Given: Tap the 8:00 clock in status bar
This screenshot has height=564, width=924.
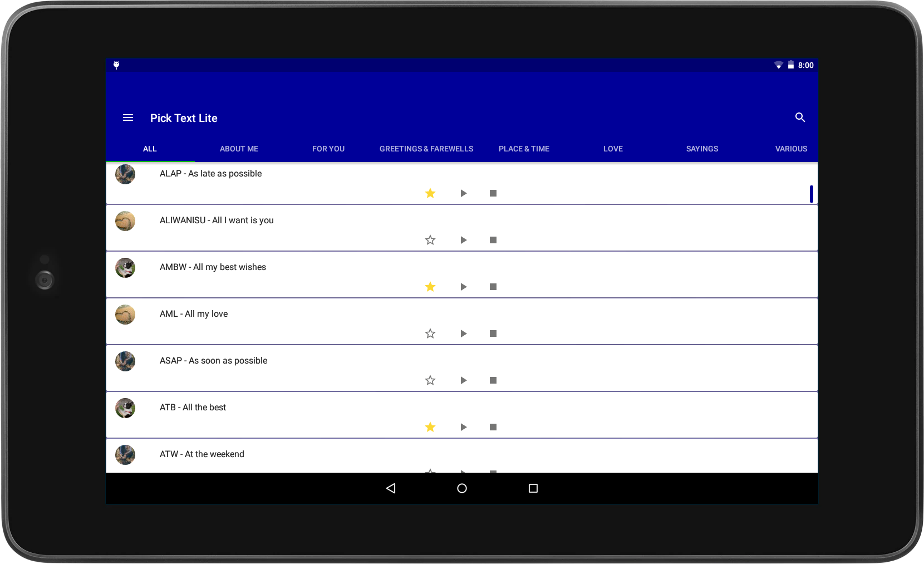Looking at the screenshot, I should [x=806, y=65].
